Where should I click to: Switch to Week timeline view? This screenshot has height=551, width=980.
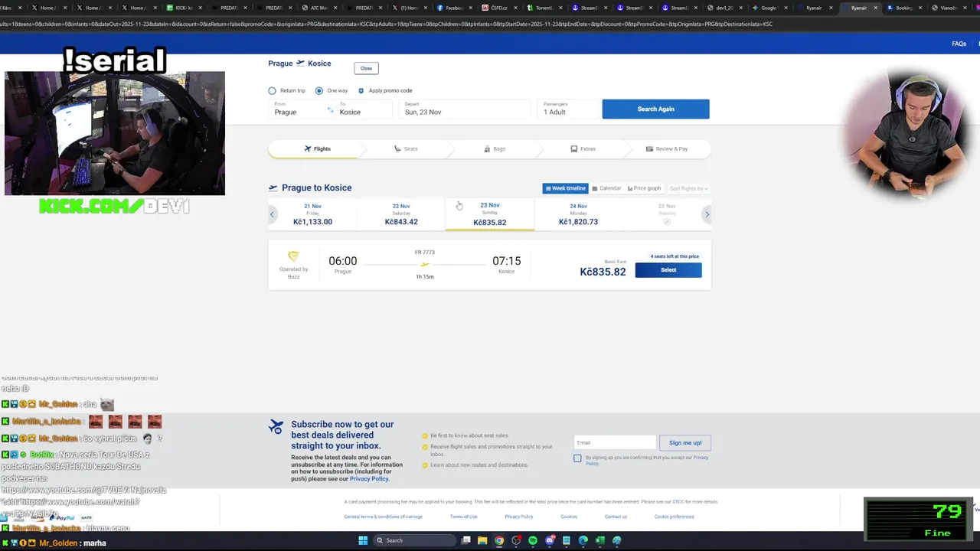click(x=565, y=188)
